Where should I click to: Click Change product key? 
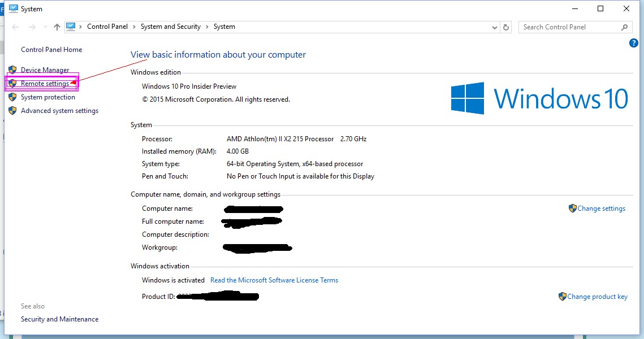pos(597,297)
